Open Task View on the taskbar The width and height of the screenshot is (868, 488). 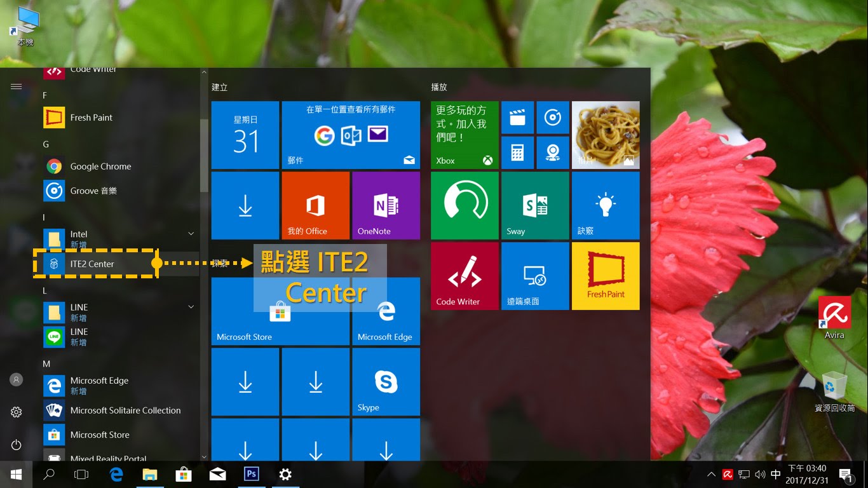click(81, 475)
